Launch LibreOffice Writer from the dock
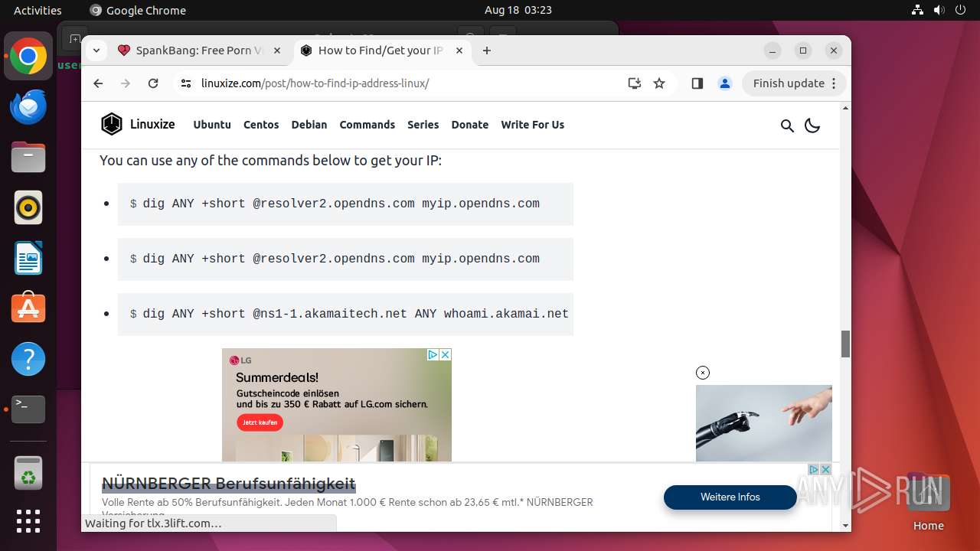 [28, 258]
